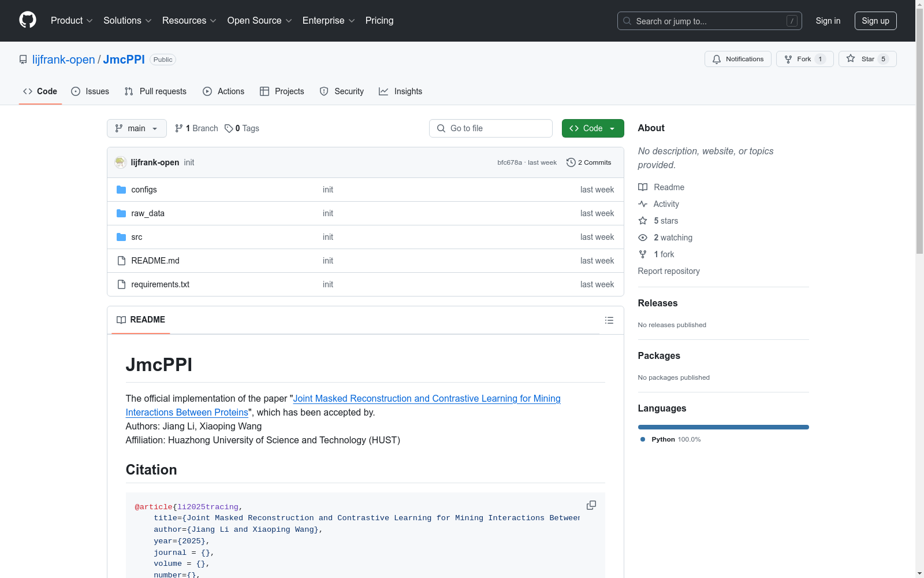This screenshot has height=578, width=924.
Task: Open the JmcPPI repository name link
Action: [124, 60]
